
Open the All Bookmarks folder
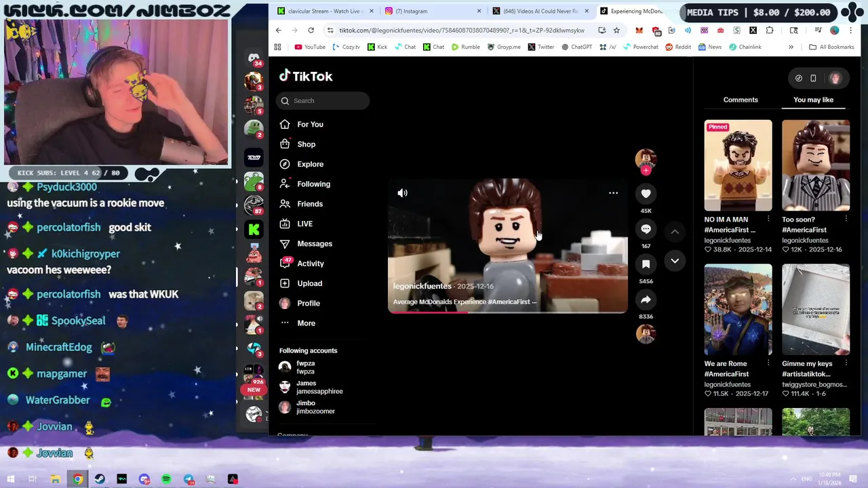click(x=831, y=47)
